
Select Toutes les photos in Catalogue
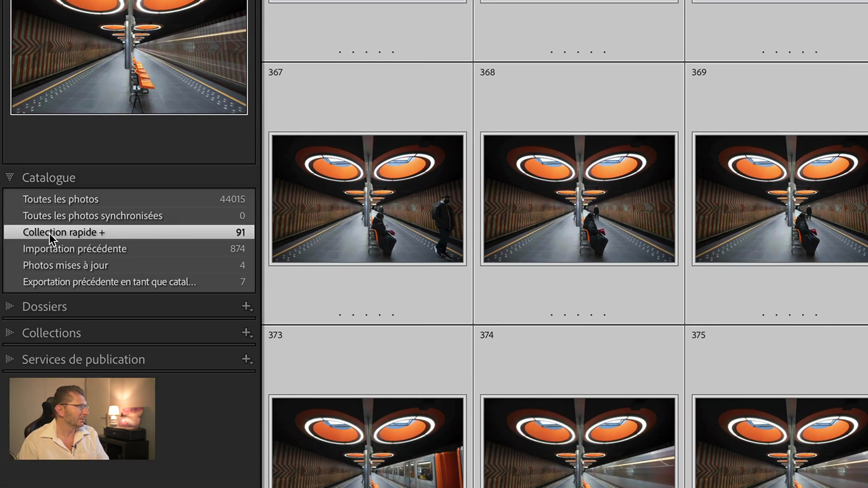60,199
